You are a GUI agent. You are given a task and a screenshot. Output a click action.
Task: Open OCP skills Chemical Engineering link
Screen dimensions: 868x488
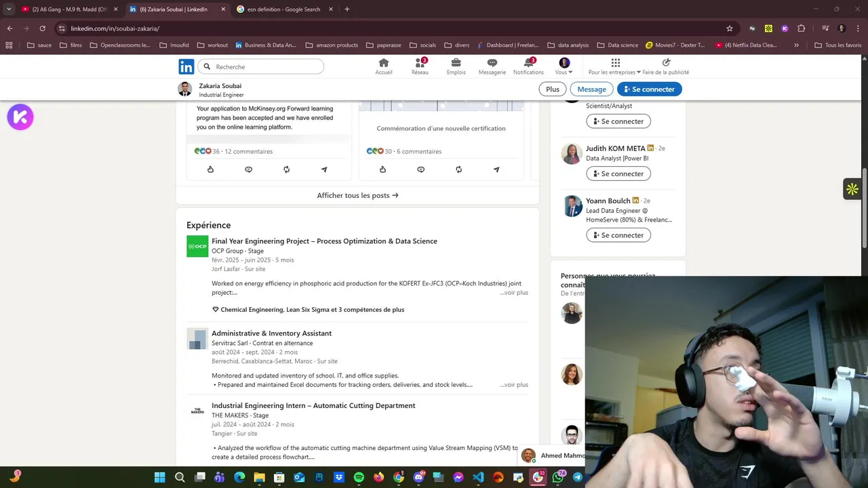coord(313,310)
